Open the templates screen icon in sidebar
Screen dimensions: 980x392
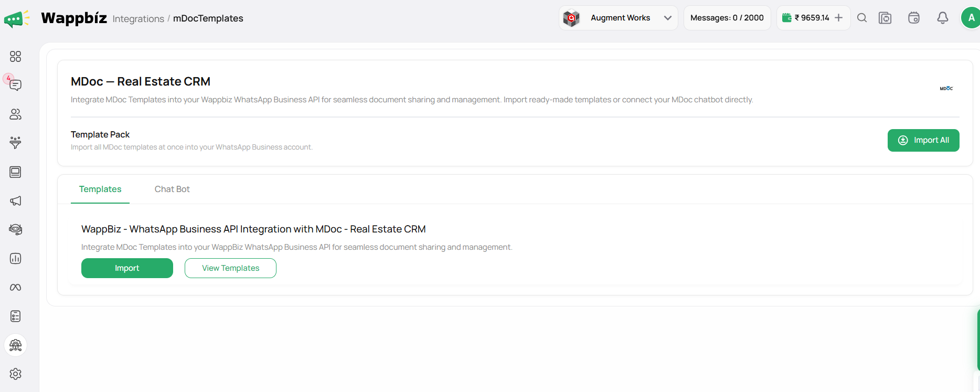point(16,172)
